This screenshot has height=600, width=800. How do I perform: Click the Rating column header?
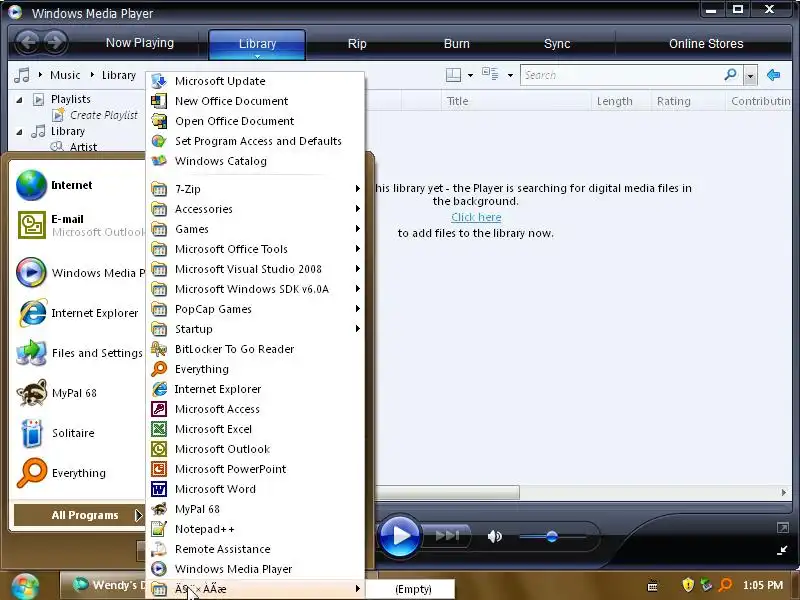[688, 101]
